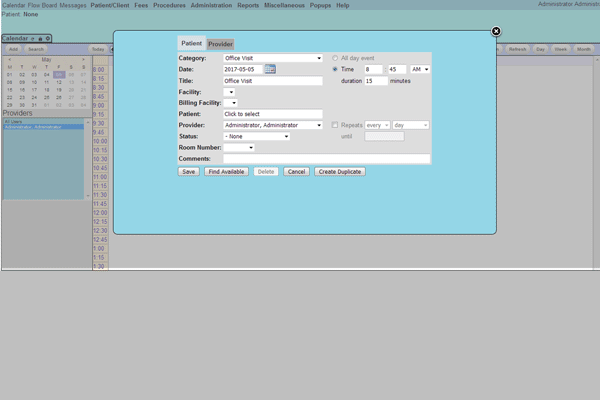Go to next month in mini calendar

coord(84,60)
